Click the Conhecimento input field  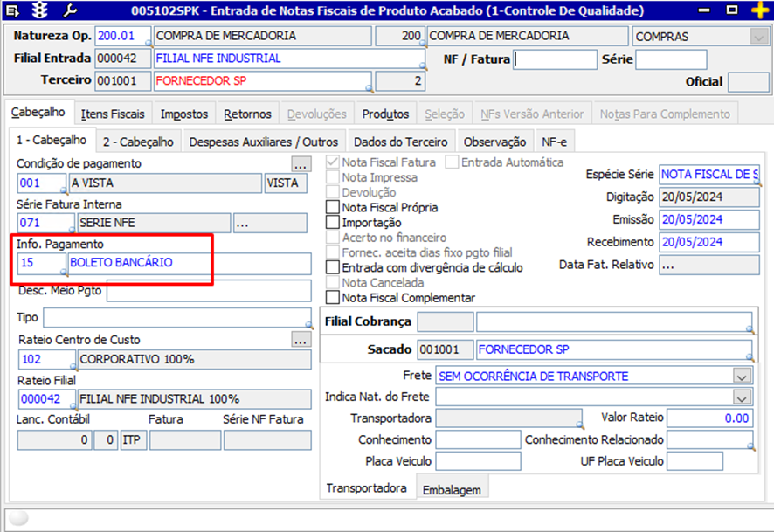click(x=478, y=439)
